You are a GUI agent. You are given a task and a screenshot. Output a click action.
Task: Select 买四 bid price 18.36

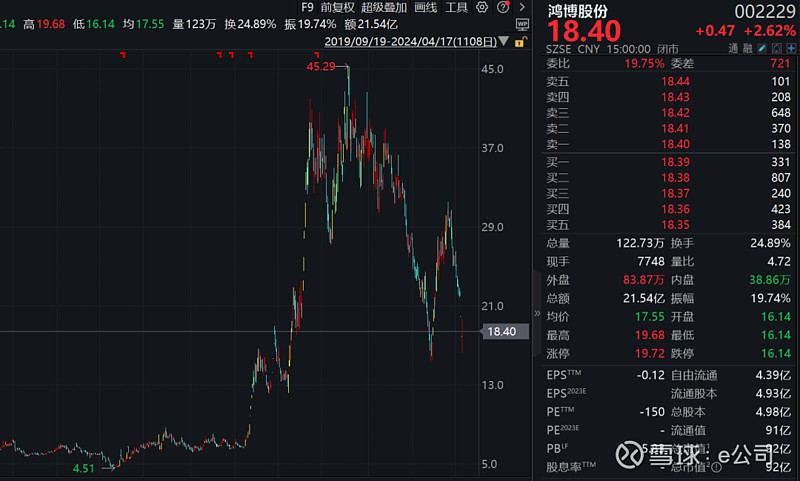[675, 209]
